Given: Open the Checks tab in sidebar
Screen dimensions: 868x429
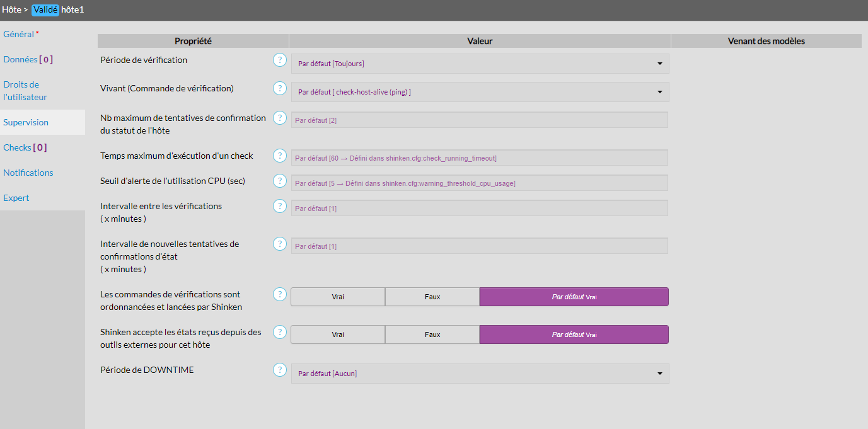Looking at the screenshot, I should [25, 147].
